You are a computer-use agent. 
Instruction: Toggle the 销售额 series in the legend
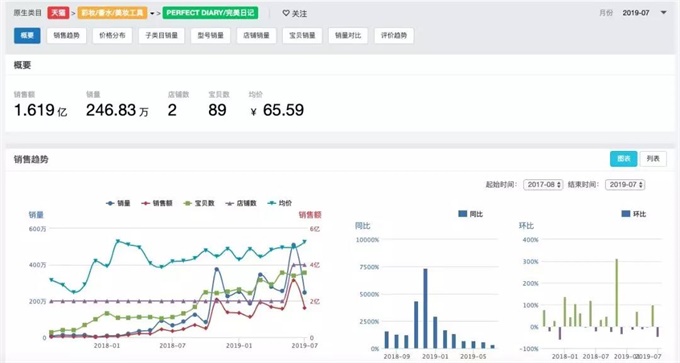pyautogui.click(x=157, y=203)
